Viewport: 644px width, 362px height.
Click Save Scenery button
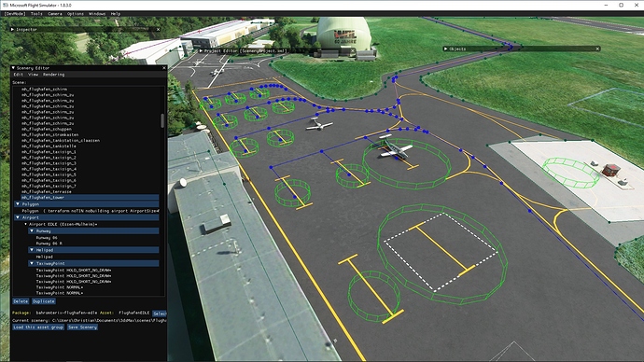[x=82, y=327]
